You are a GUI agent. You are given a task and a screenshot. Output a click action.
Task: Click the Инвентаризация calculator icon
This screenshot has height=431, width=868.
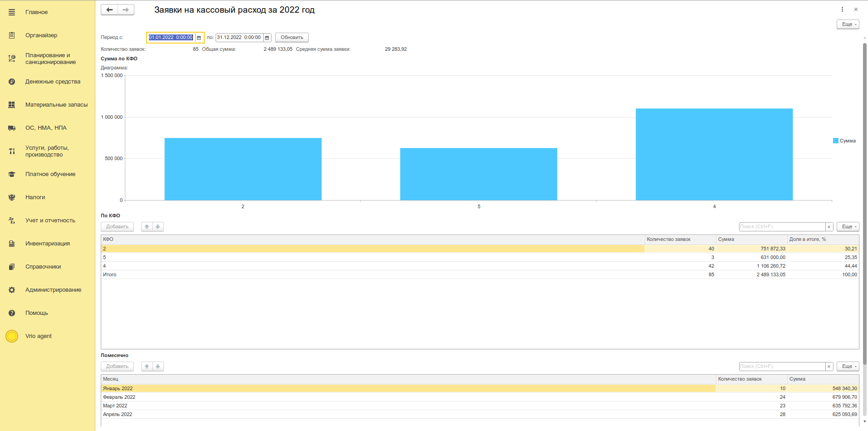click(12, 244)
